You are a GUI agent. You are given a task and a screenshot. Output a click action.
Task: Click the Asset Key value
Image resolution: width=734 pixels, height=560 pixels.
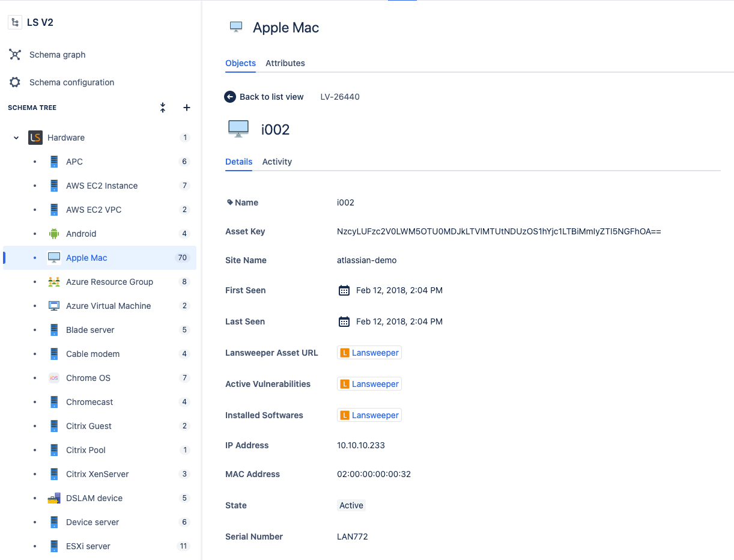(x=499, y=231)
